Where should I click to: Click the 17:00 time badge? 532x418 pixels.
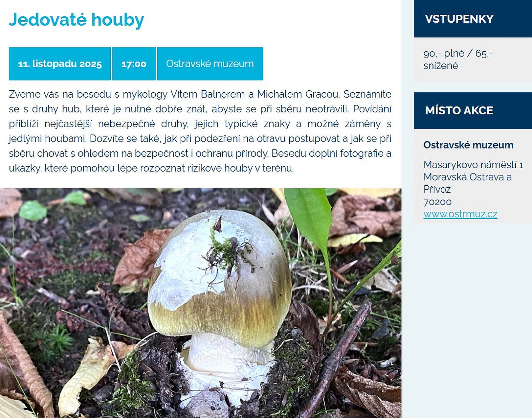[x=134, y=64]
